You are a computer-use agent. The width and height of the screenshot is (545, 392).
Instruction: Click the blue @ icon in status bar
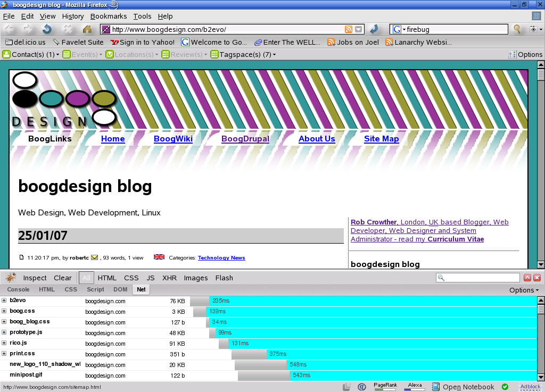(x=362, y=387)
